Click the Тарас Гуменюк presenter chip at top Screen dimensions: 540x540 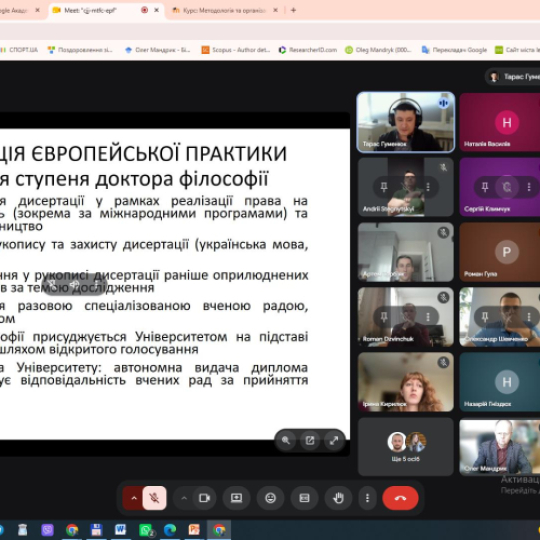[513, 76]
